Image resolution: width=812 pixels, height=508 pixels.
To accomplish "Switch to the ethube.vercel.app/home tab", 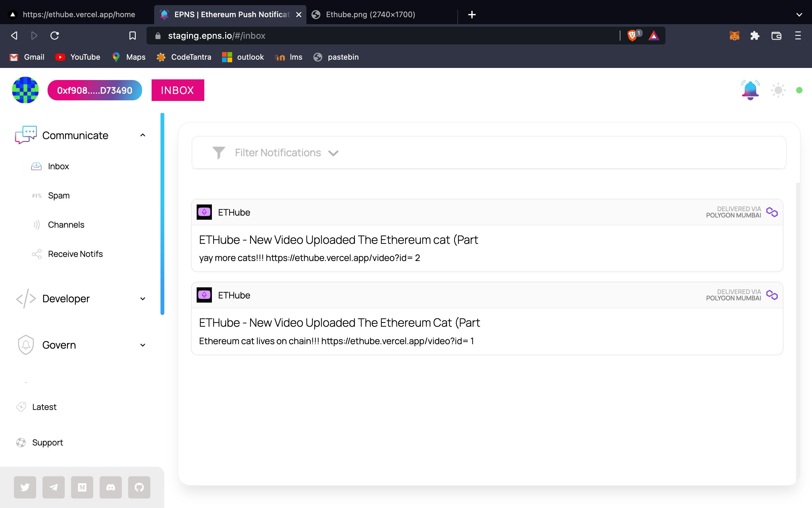I will (x=76, y=15).
